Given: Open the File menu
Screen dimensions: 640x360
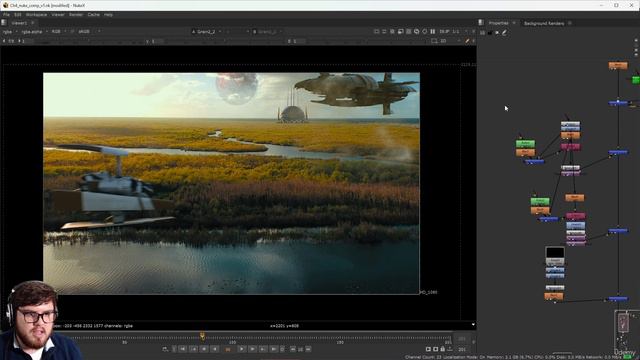Looking at the screenshot, I should pos(6,14).
